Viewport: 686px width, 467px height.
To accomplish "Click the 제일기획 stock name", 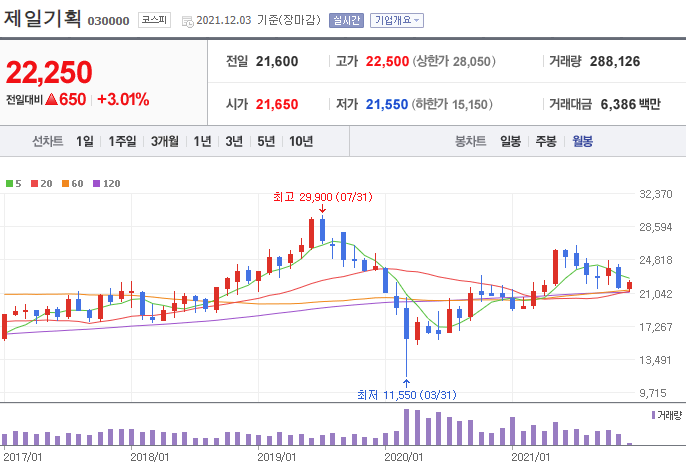I will pyautogui.click(x=42, y=18).
